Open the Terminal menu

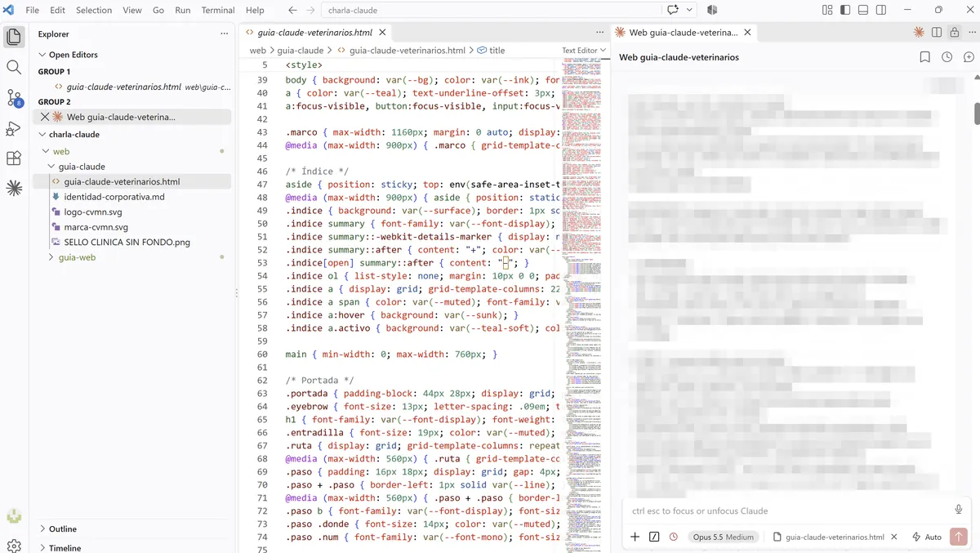(218, 10)
